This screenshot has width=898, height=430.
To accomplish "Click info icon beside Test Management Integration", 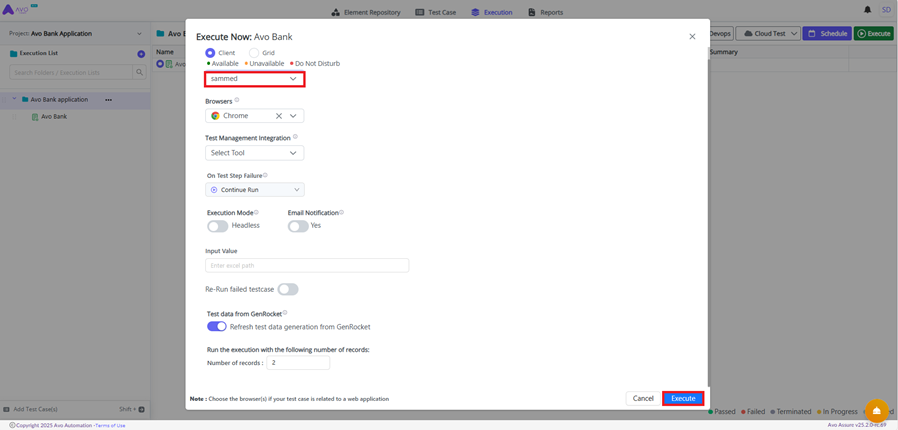I will pyautogui.click(x=296, y=137).
